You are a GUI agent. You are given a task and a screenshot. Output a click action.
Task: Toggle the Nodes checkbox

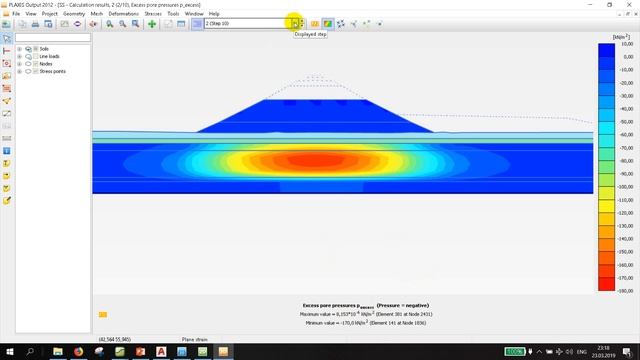(x=36, y=64)
